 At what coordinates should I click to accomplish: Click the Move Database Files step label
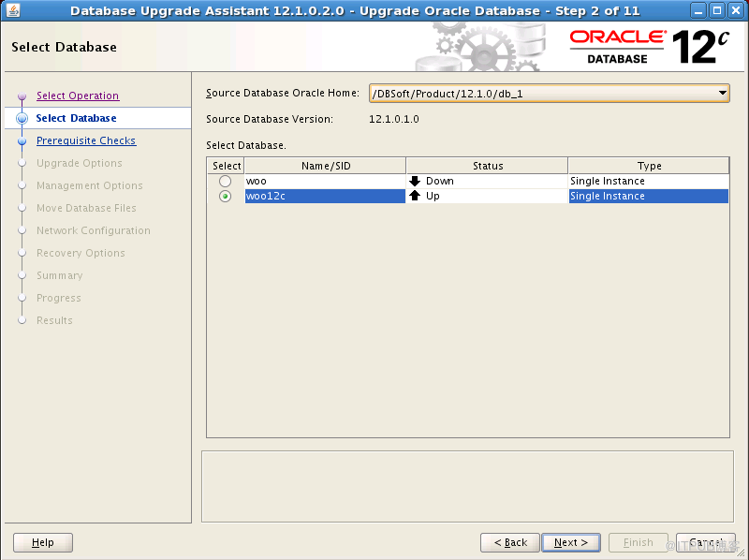[86, 208]
